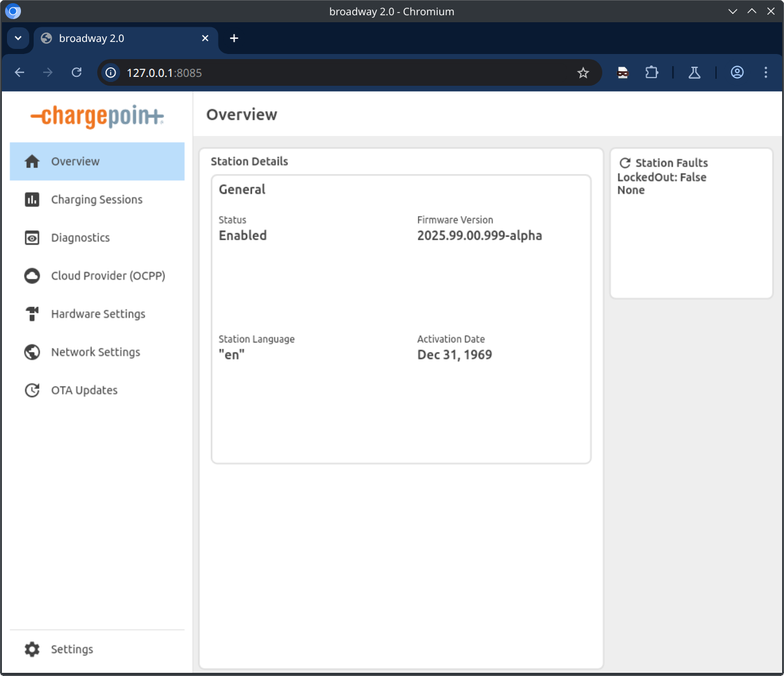Image resolution: width=784 pixels, height=676 pixels.
Task: Click the Chromium app icon in title bar
Action: 13,11
